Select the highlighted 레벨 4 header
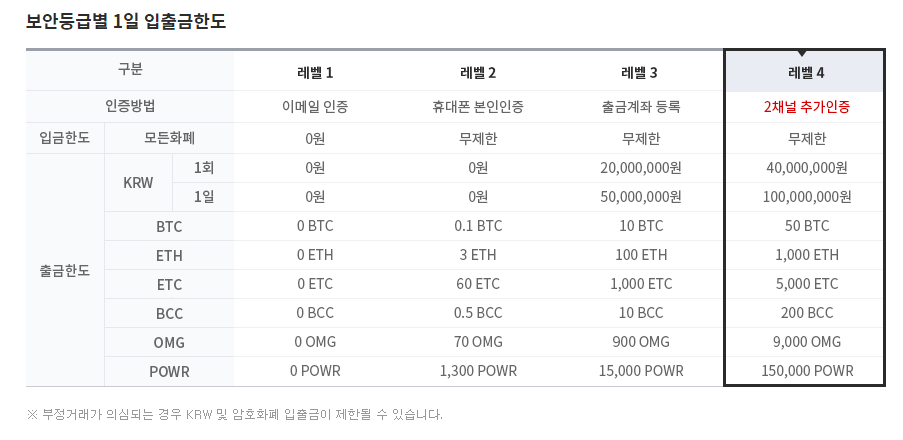The width and height of the screenshot is (903, 440). point(805,72)
